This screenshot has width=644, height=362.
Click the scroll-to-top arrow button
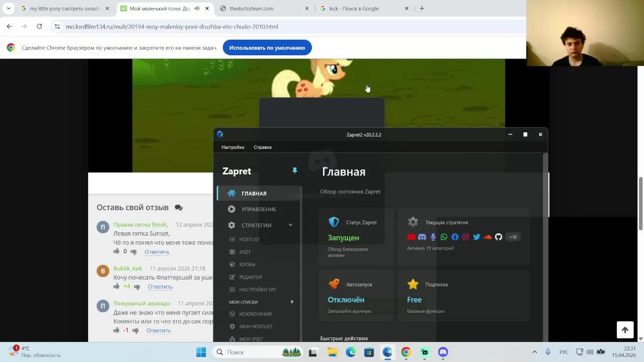click(x=625, y=330)
